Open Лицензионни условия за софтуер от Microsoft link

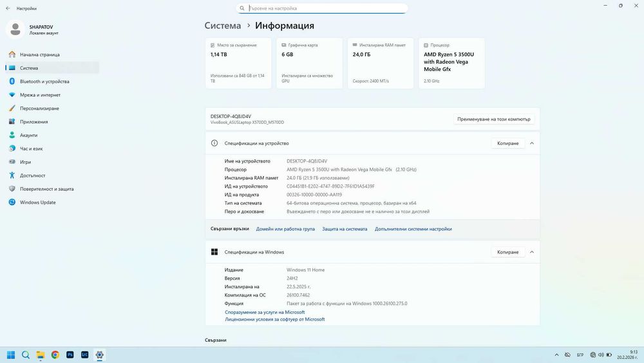point(275,319)
